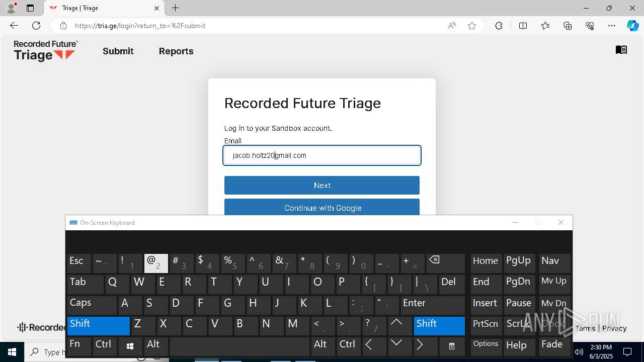Click the Email input field
The height and width of the screenshot is (362, 644).
pos(322,155)
